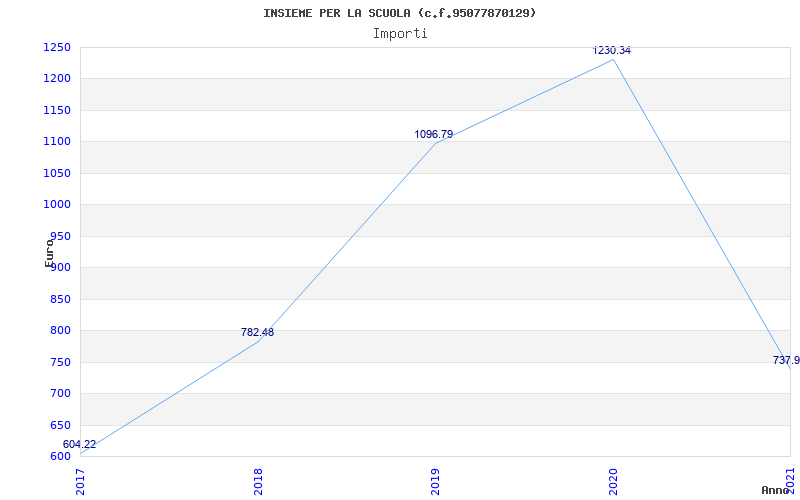Click the 2021 x-axis label
The width and height of the screenshot is (800, 500).
pos(790,481)
